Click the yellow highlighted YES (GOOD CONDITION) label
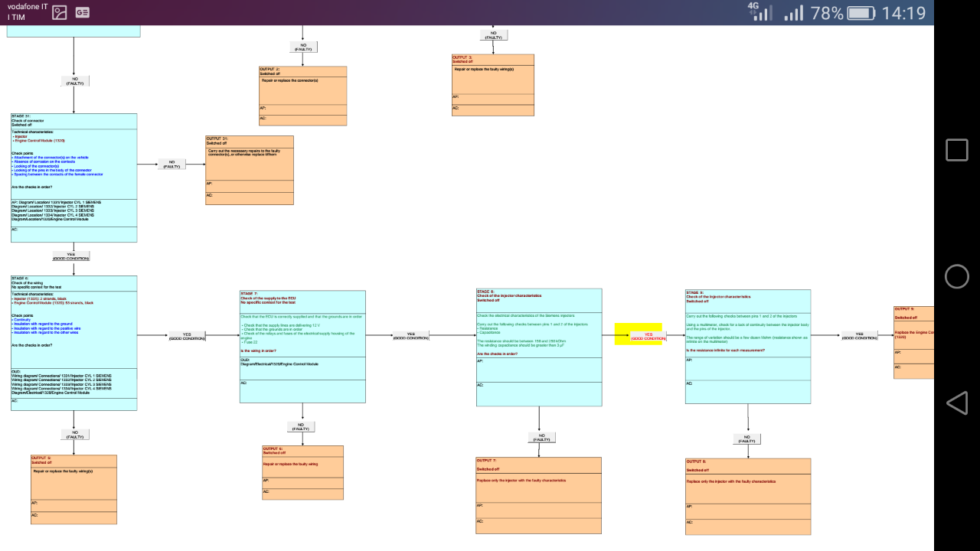Screen dimensions: 980x551 point(639,334)
